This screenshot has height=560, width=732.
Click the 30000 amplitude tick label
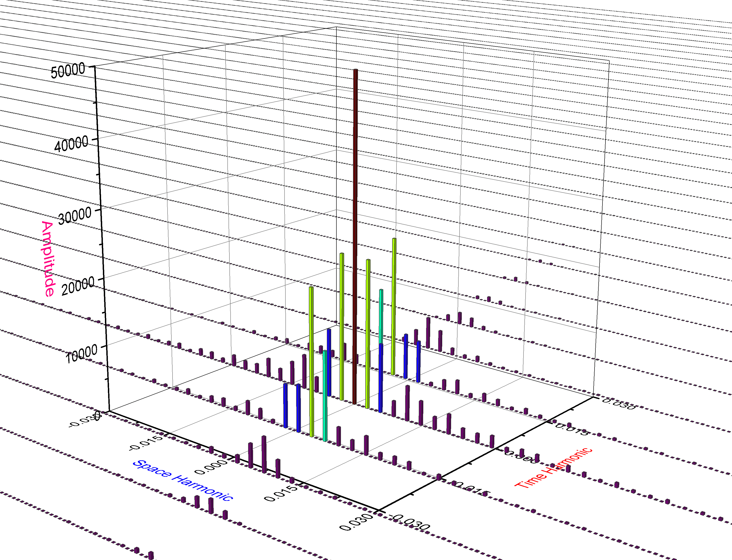click(x=74, y=216)
